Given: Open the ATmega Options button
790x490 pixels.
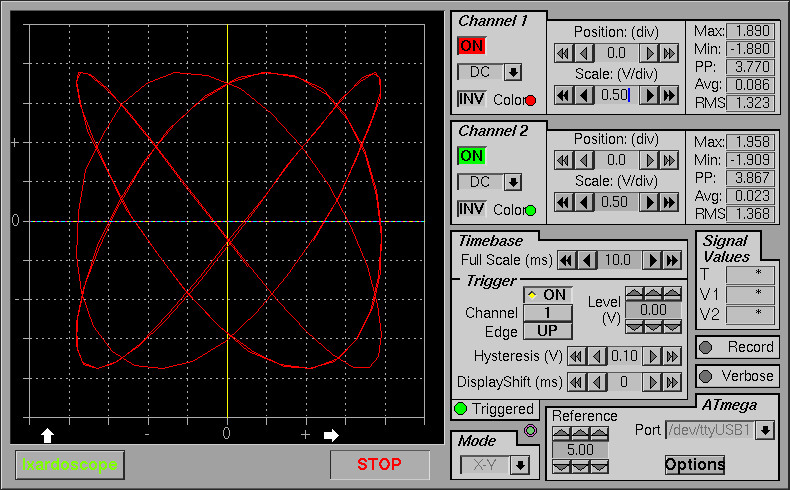Looking at the screenshot, I should 695,464.
